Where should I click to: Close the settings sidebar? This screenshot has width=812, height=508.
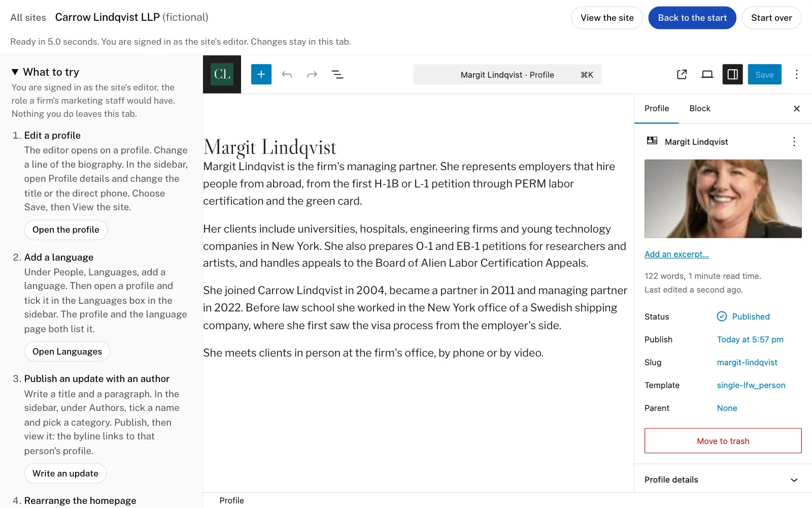[797, 109]
